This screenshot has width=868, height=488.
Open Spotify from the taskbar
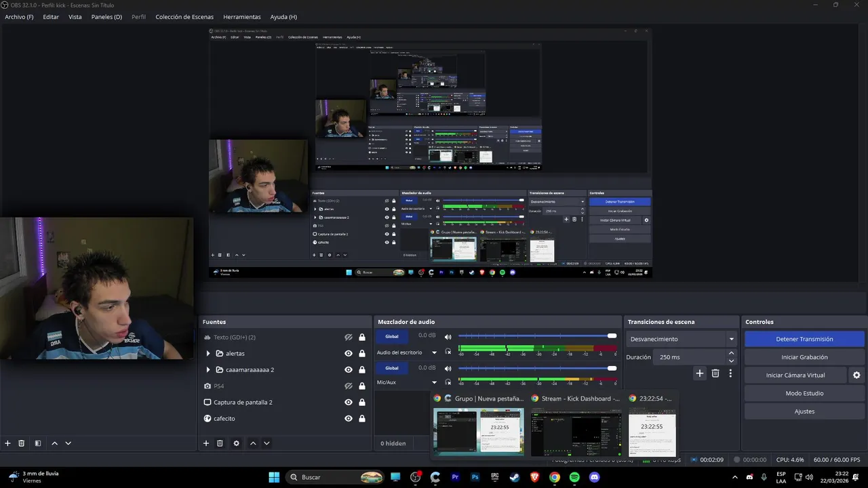click(x=574, y=477)
